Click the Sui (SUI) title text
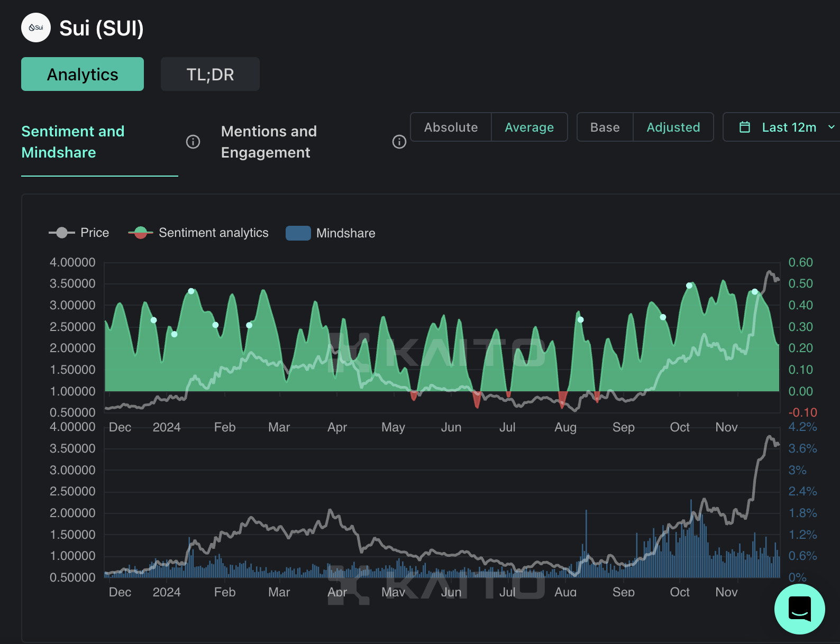Image resolution: width=840 pixels, height=644 pixels. point(102,28)
